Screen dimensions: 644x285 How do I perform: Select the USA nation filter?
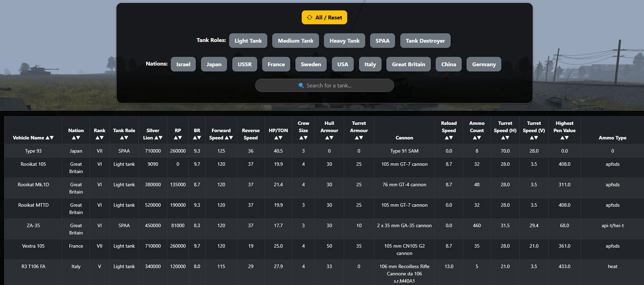click(x=343, y=64)
